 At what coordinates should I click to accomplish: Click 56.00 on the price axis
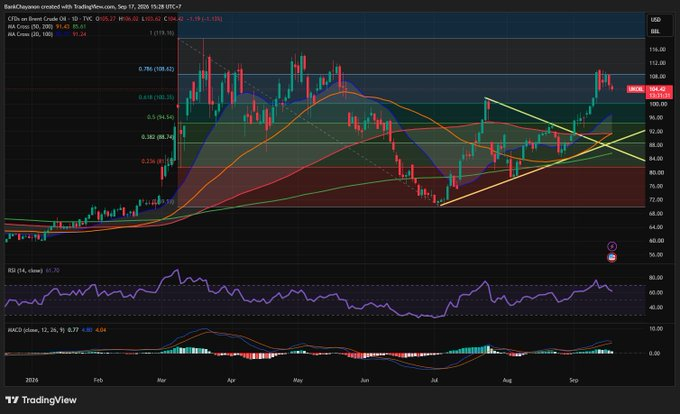point(657,255)
